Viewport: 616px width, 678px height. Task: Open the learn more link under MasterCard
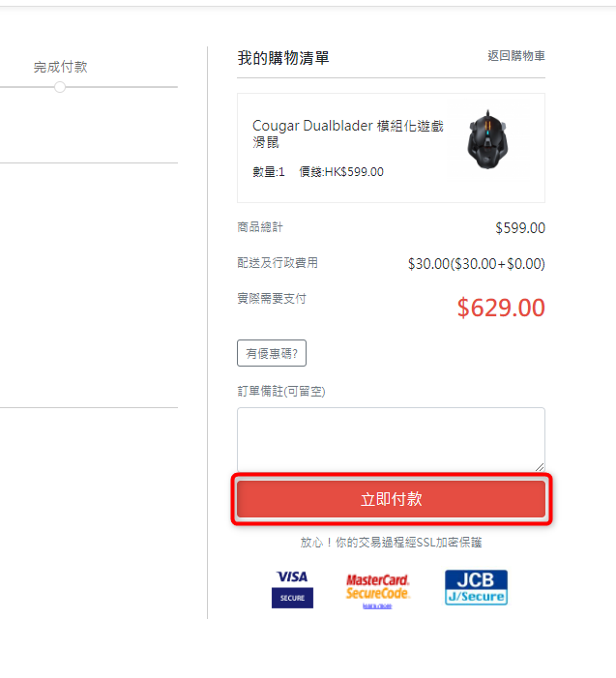click(x=377, y=606)
